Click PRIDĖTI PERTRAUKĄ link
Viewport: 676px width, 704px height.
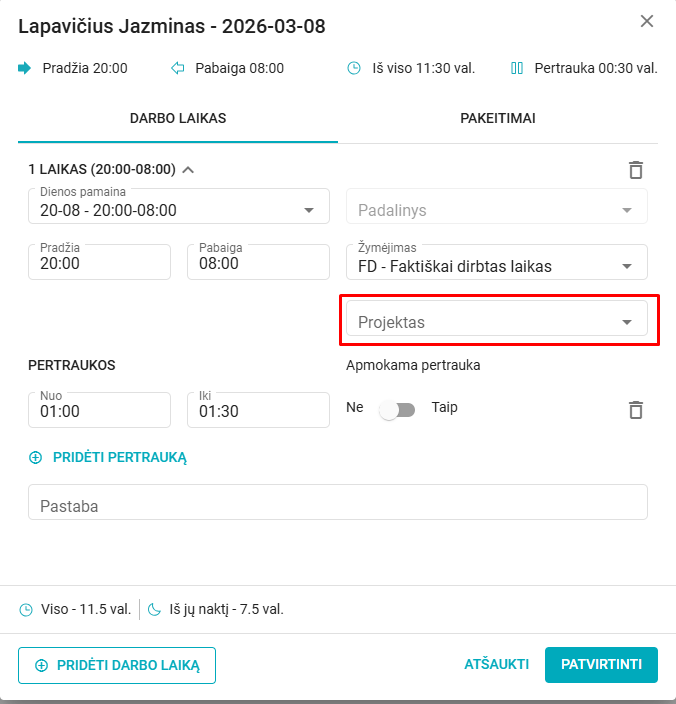pos(108,457)
